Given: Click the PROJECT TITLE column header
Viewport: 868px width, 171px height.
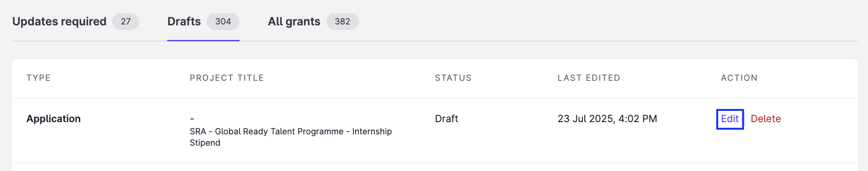Looking at the screenshot, I should [x=227, y=78].
